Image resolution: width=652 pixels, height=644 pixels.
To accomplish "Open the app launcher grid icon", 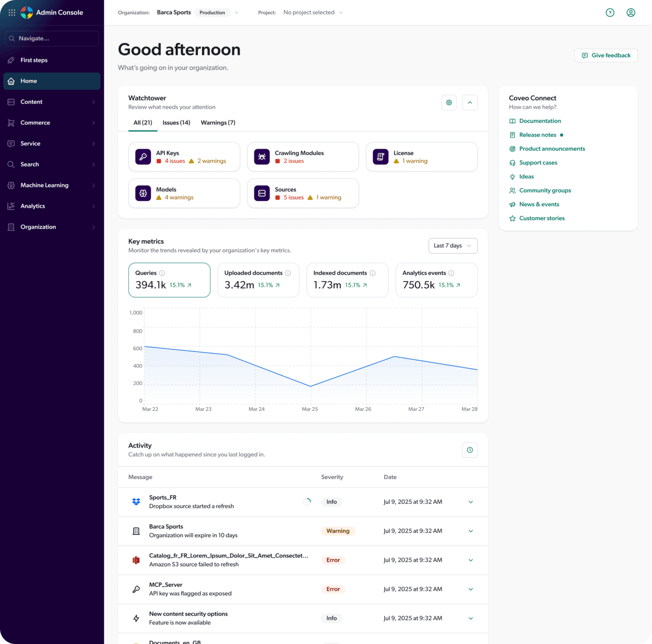I will [12, 13].
